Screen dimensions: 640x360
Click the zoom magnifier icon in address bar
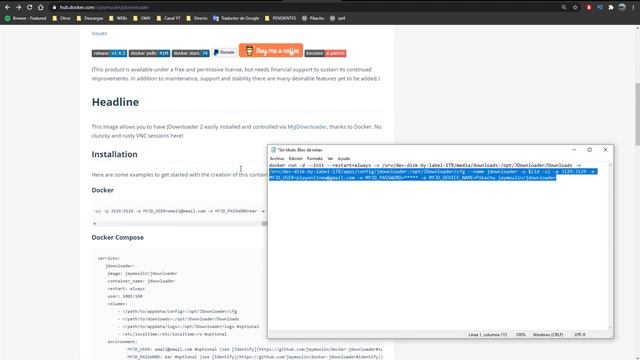pyautogui.click(x=564, y=7)
